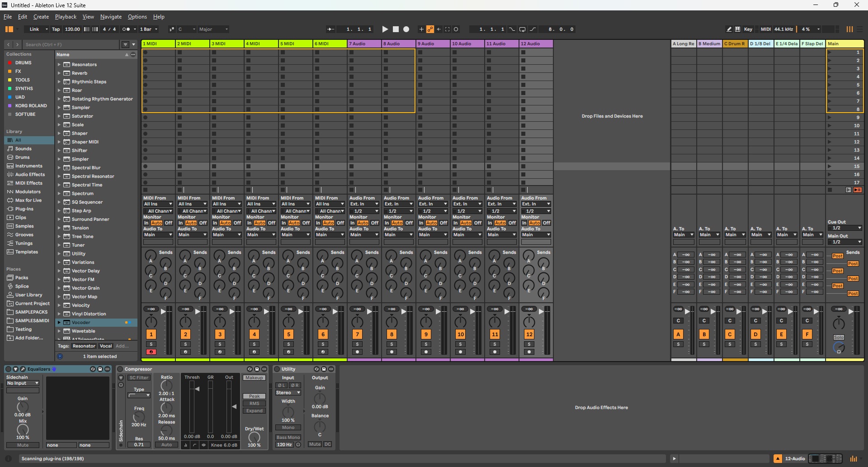
Task: Click the browser filter toggle icon
Action: click(x=125, y=44)
